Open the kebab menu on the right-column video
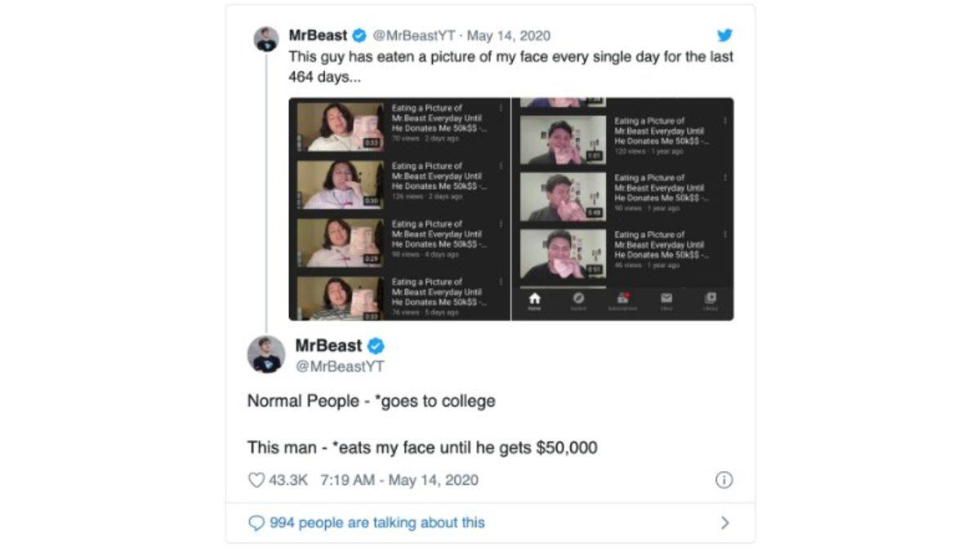Screen dimensions: 980x551 724,119
